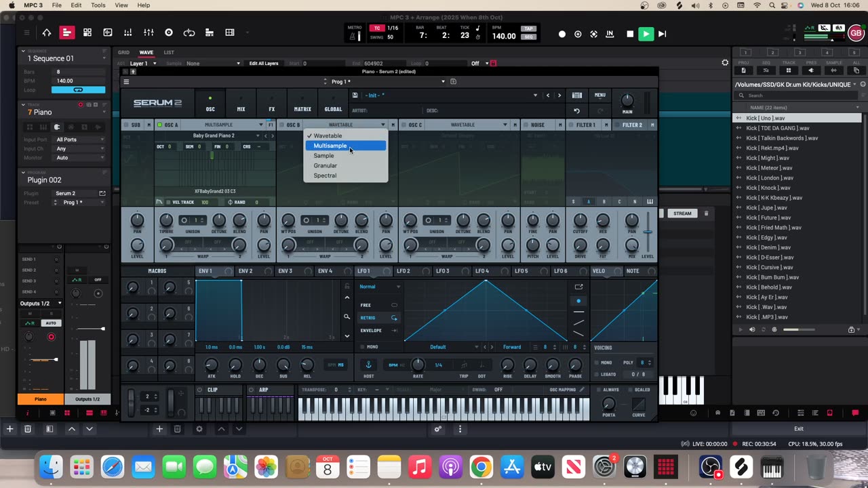The image size is (868, 488).
Task: Click the browser speaker audition icon
Action: click(x=751, y=329)
